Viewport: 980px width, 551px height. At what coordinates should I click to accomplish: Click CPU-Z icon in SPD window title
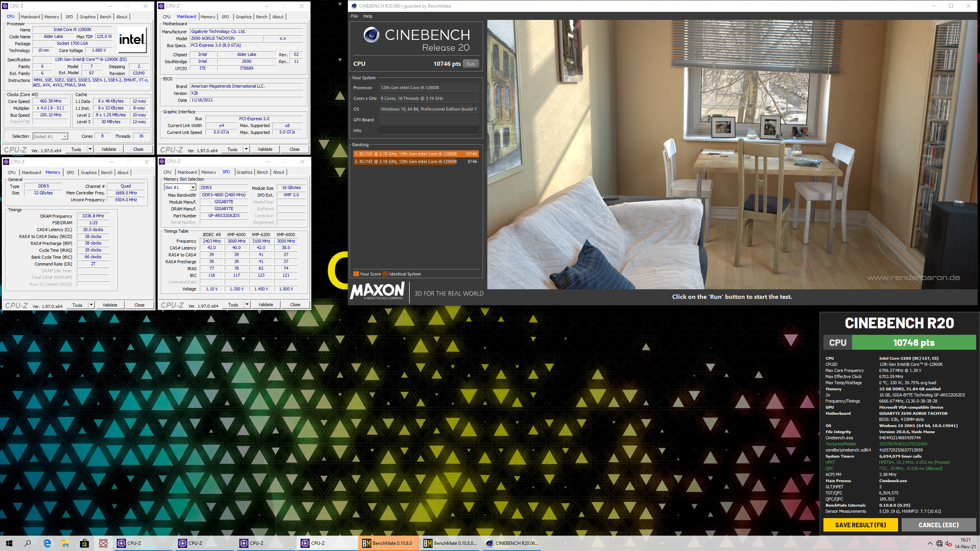[162, 161]
